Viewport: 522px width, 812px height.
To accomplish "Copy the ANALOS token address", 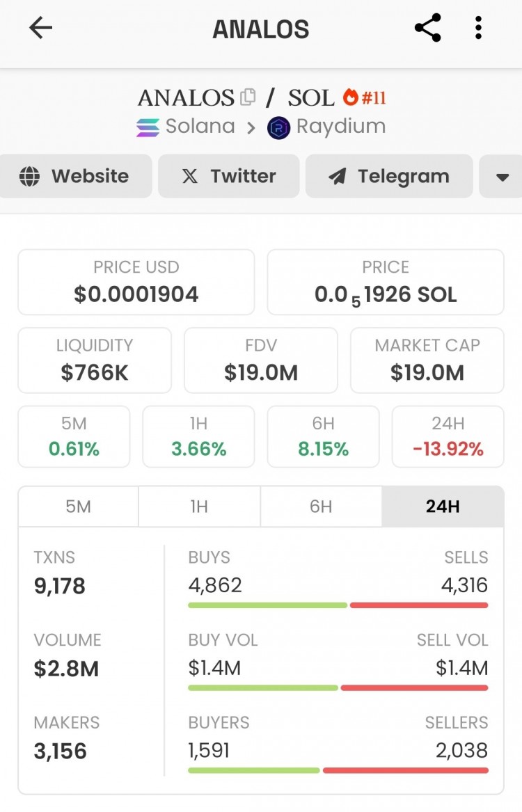I will pyautogui.click(x=248, y=97).
